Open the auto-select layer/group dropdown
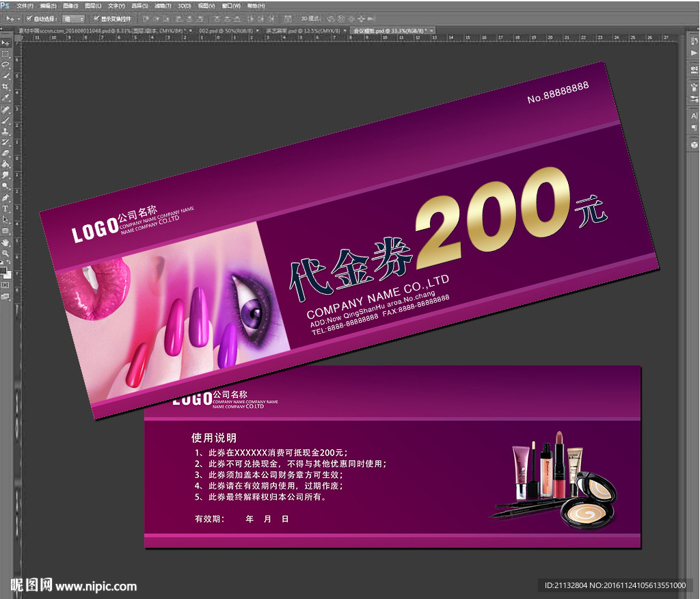This screenshot has width=700, height=599. click(x=73, y=18)
